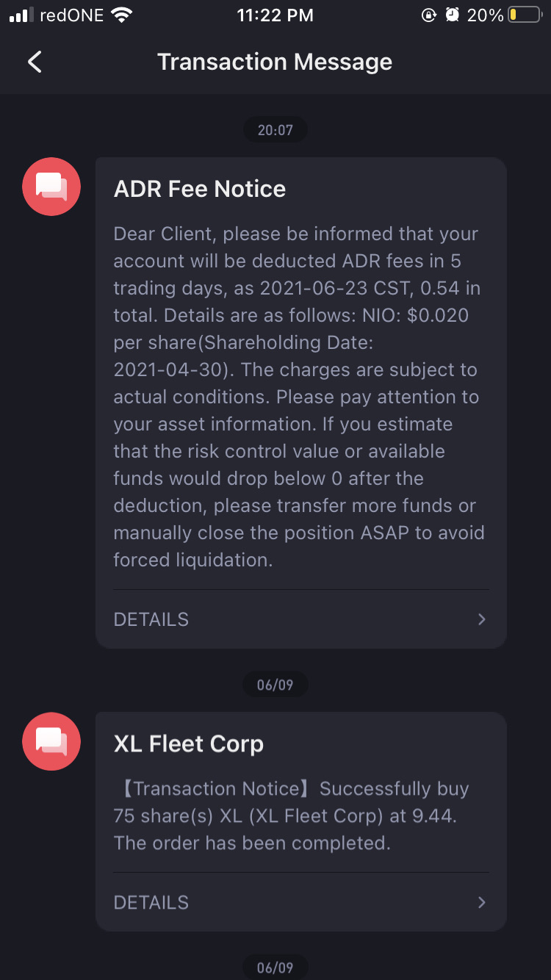Tap the Wi-Fi status icon

pos(120,15)
